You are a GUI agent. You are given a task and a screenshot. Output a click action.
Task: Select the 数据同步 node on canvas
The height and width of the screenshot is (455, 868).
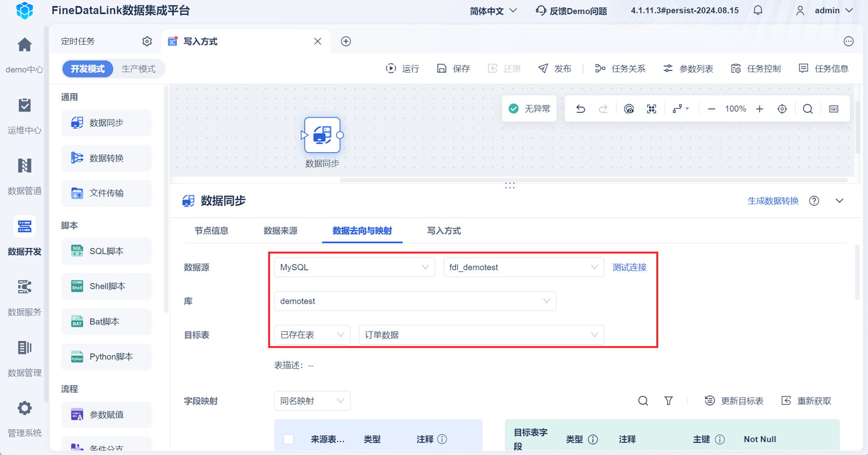322,135
